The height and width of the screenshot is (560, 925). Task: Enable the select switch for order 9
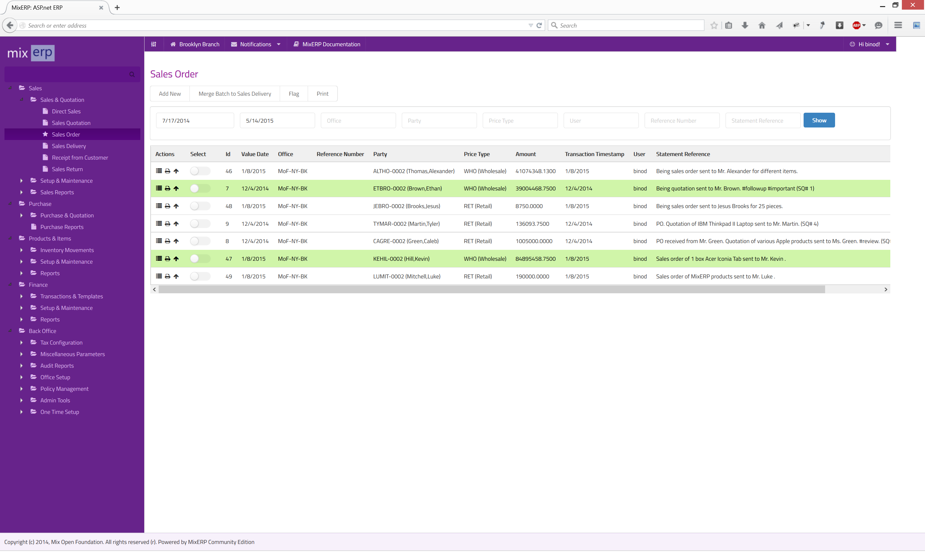click(x=200, y=224)
